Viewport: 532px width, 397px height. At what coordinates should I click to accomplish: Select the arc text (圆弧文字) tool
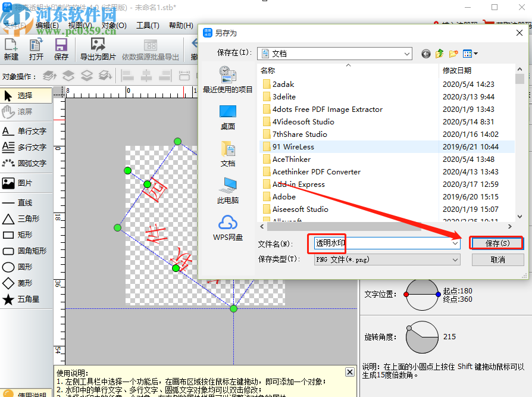(x=26, y=163)
